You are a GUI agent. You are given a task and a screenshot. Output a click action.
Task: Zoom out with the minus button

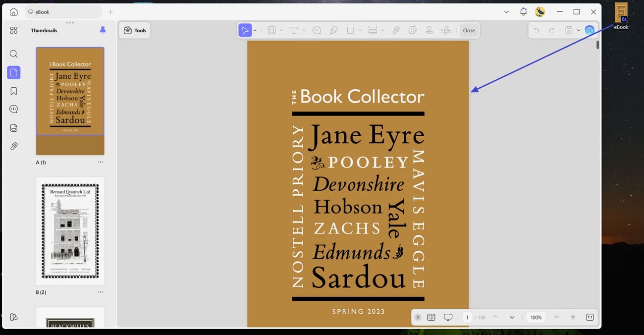pyautogui.click(x=556, y=317)
